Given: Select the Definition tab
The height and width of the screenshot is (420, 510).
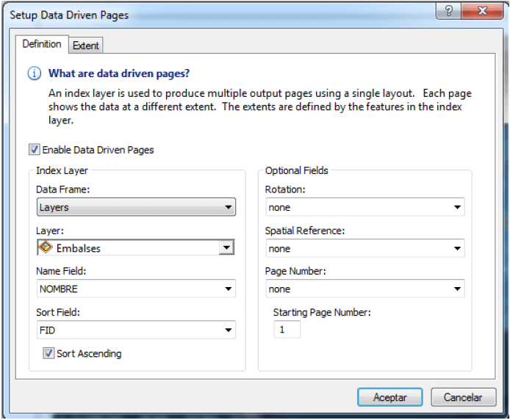Looking at the screenshot, I should (x=42, y=44).
